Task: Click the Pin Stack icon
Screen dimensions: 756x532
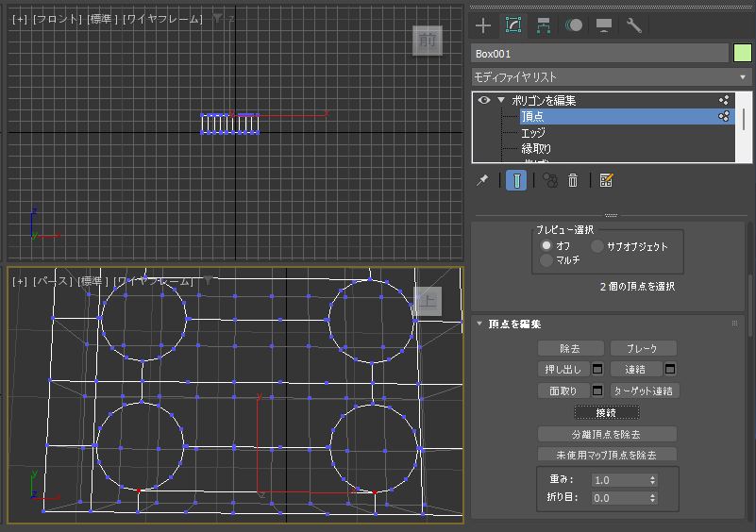Action: point(482,181)
